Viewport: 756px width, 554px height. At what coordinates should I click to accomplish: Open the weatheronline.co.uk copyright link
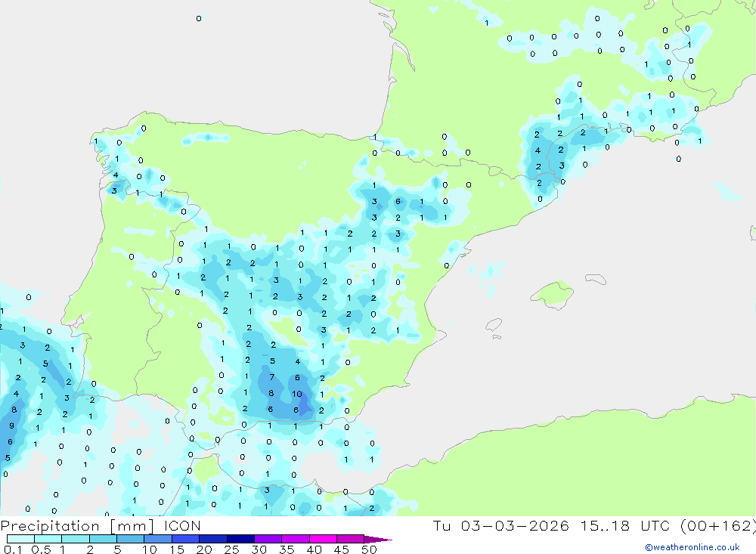click(692, 547)
